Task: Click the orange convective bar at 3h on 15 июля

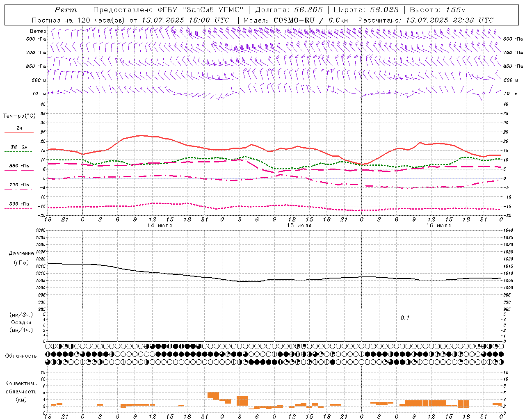Action: [242, 401]
